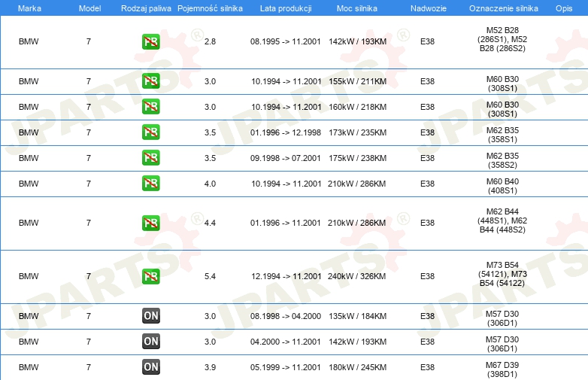This screenshot has height=380, width=588.
Task: Click petrol icon in the 4.0 engine row
Action: (x=151, y=183)
